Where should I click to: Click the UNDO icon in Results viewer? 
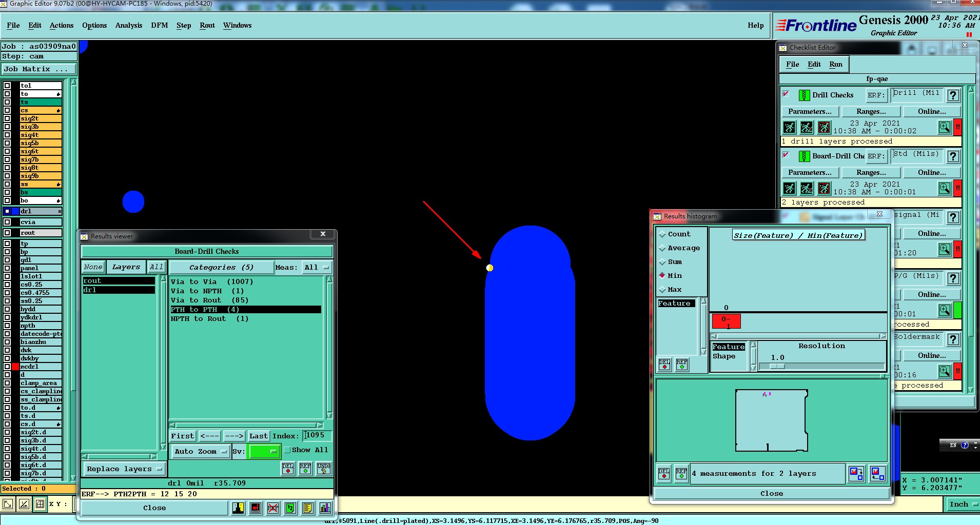(x=324, y=468)
